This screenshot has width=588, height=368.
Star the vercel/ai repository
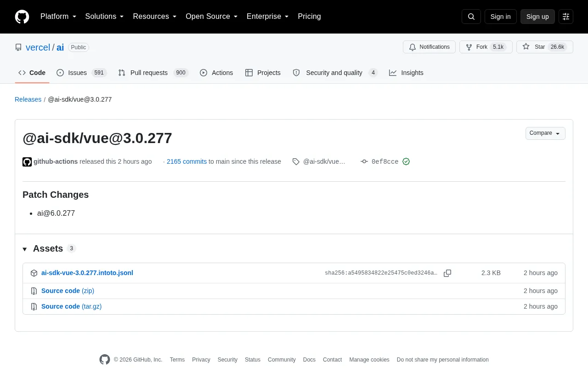click(x=545, y=47)
